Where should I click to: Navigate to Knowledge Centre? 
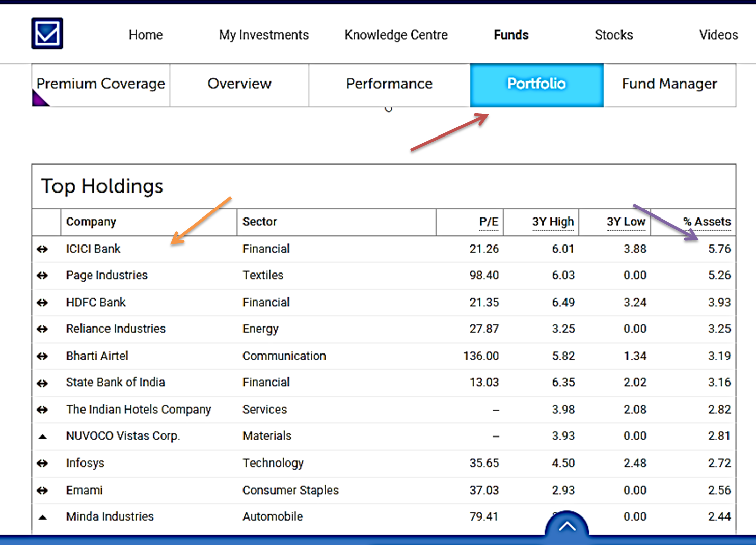396,35
